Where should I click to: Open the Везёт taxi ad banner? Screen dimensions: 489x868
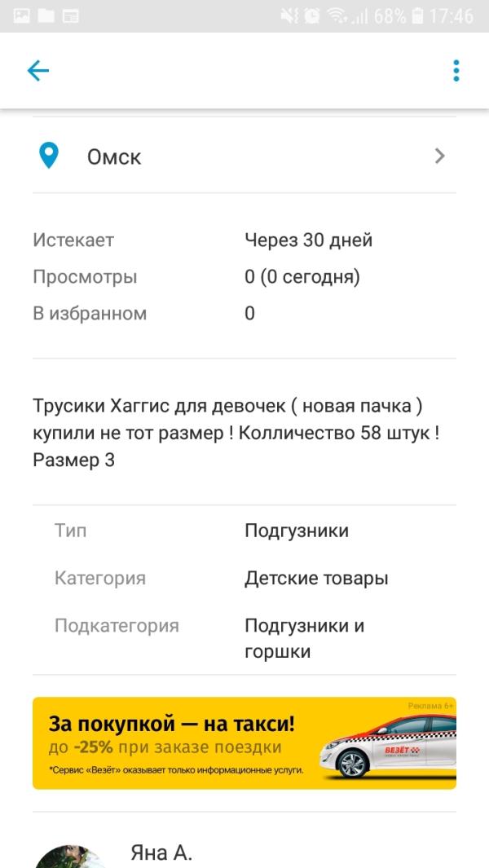click(x=244, y=742)
